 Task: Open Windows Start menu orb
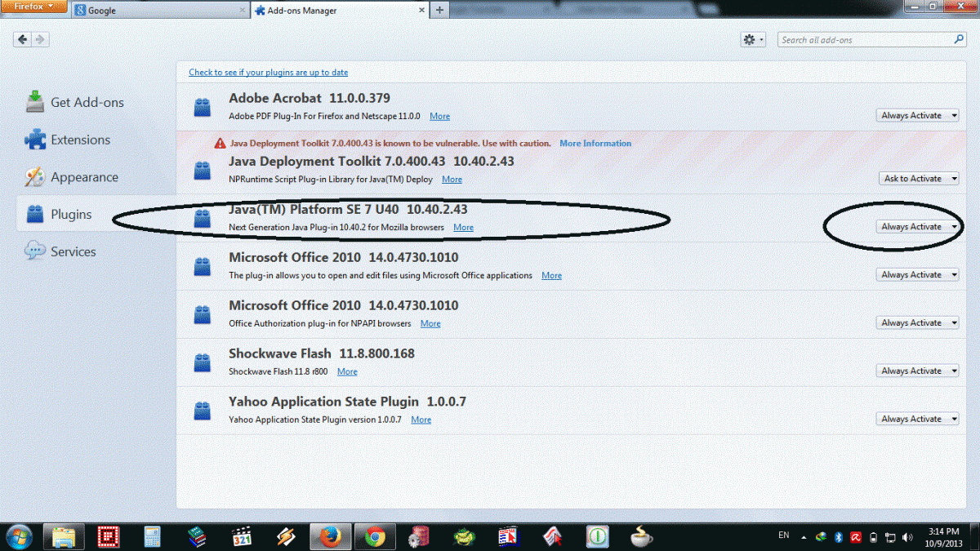(19, 536)
